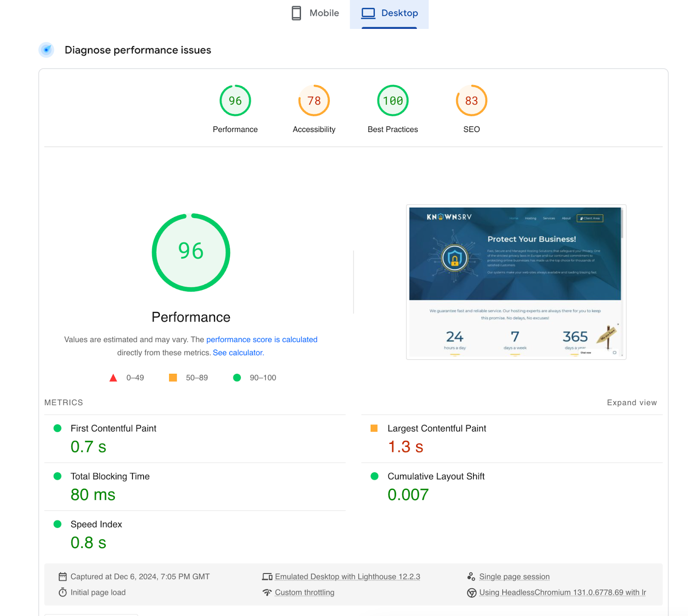Image resolution: width=688 pixels, height=616 pixels.
Task: Click the desktop laptop icon
Action: coord(368,13)
